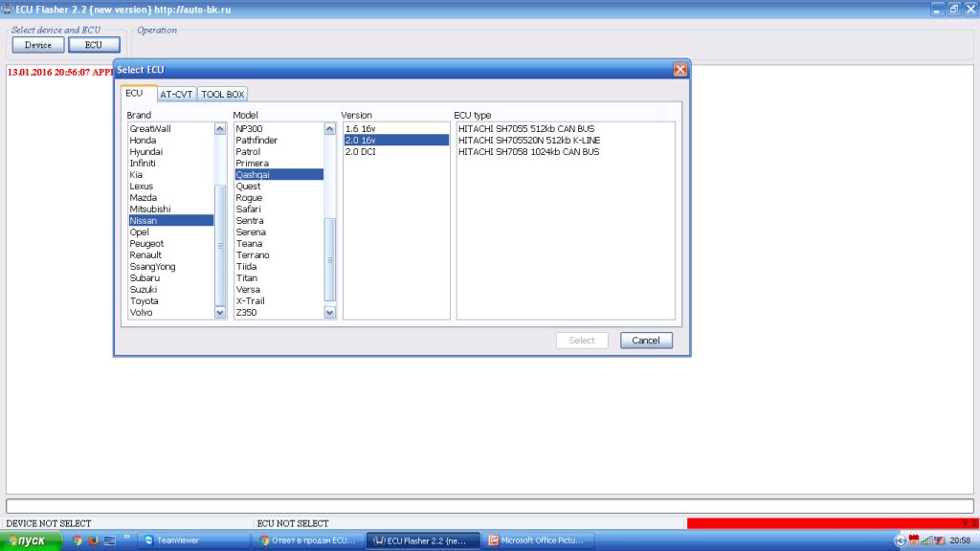Choose Serena model
The image size is (980, 551).
pos(278,231)
